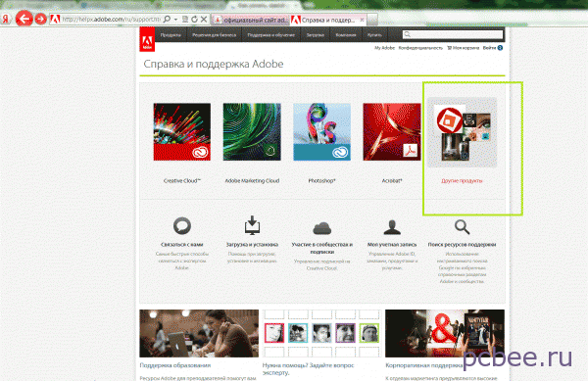Click the dark-blue-framed expert avatar
588x381 pixels.
coord(321,333)
